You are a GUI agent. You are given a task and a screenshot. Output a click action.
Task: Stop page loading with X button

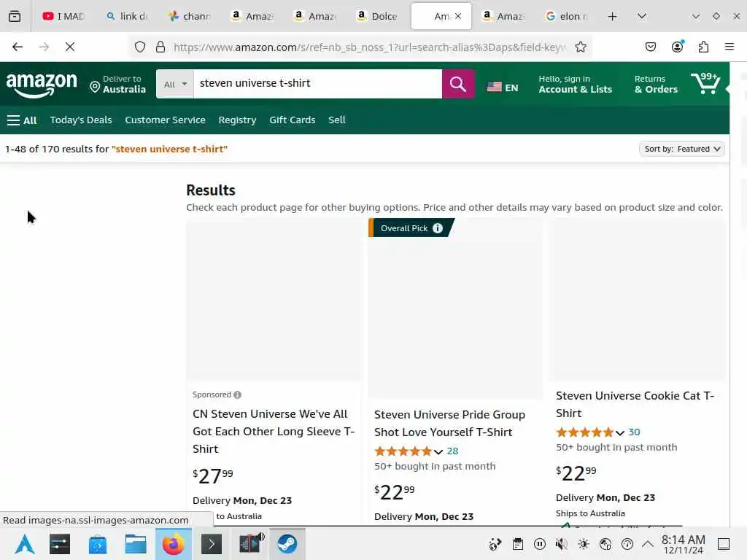click(x=69, y=47)
